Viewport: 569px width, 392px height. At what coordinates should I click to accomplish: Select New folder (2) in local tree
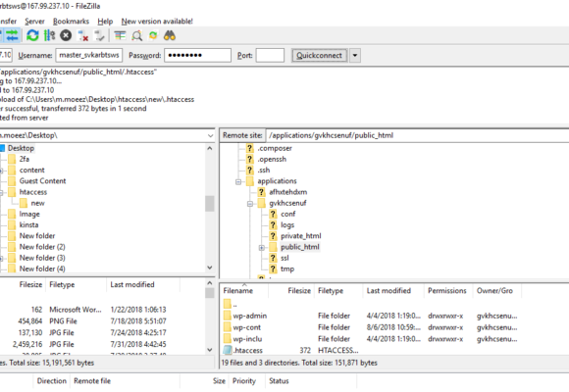[x=42, y=247]
